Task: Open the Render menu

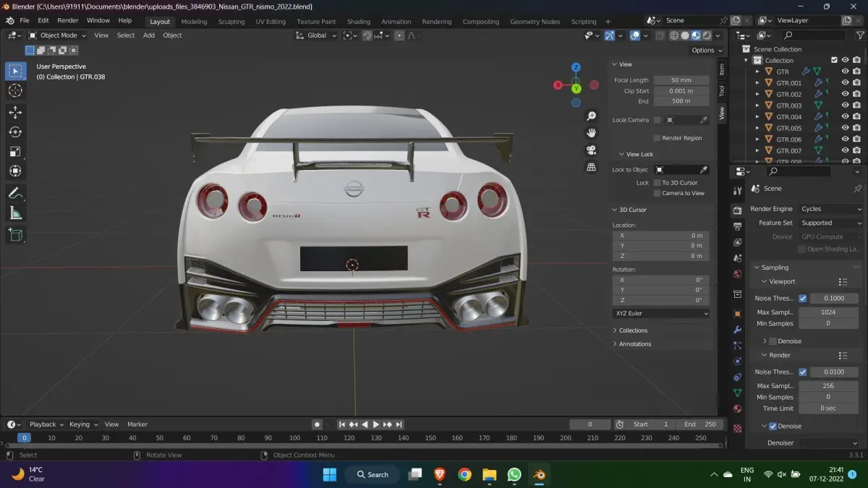Action: tap(67, 20)
